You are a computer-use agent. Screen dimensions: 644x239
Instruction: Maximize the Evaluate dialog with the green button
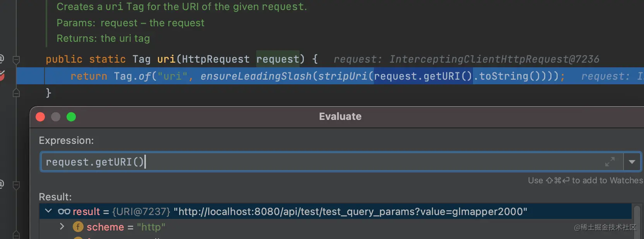71,117
